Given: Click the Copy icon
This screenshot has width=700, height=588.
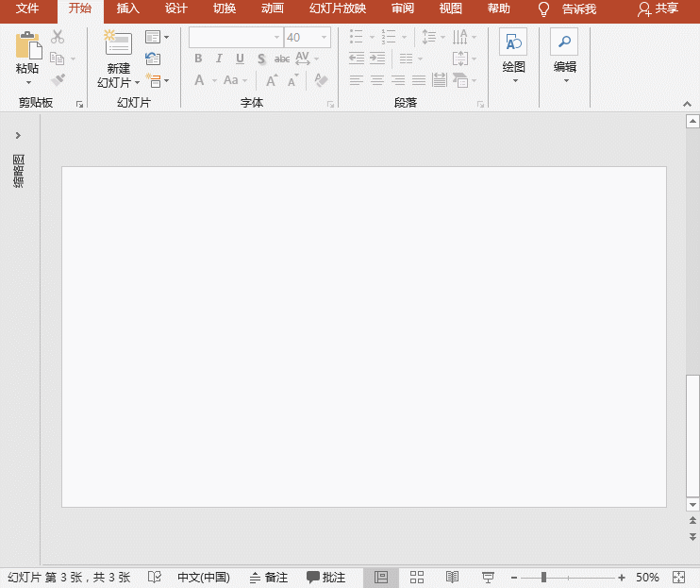Looking at the screenshot, I should point(58,59).
